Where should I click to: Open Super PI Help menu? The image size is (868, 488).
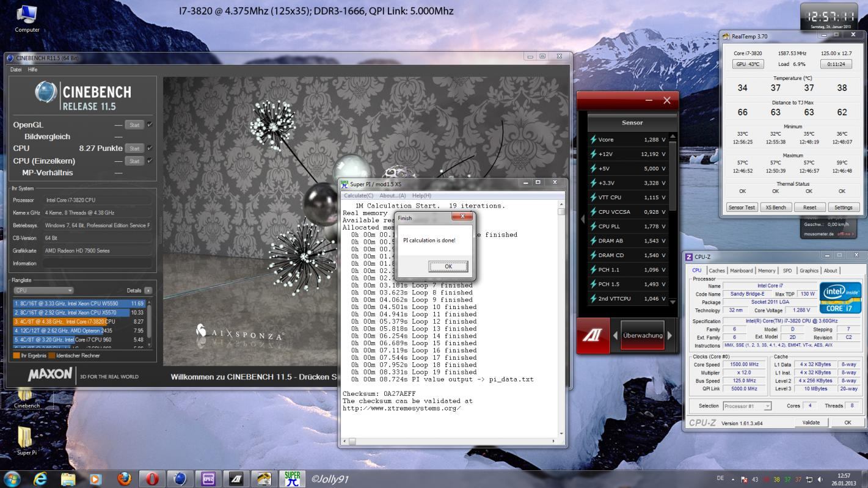421,195
